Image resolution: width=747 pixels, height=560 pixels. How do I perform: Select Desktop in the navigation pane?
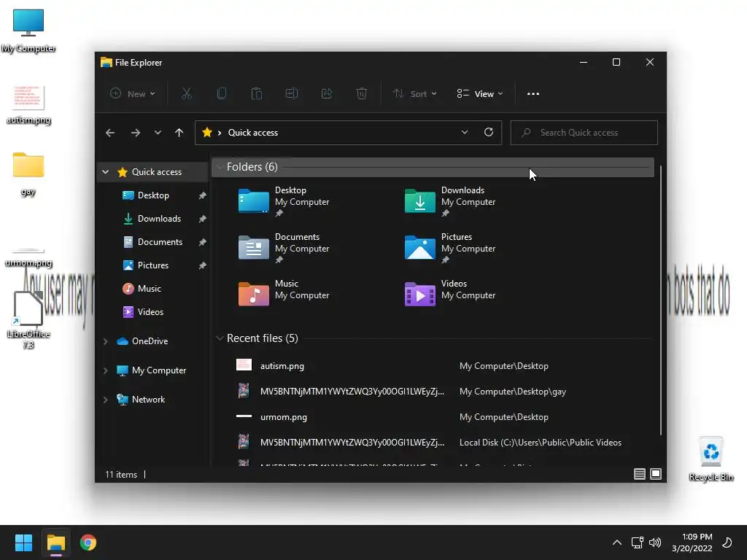tap(153, 195)
